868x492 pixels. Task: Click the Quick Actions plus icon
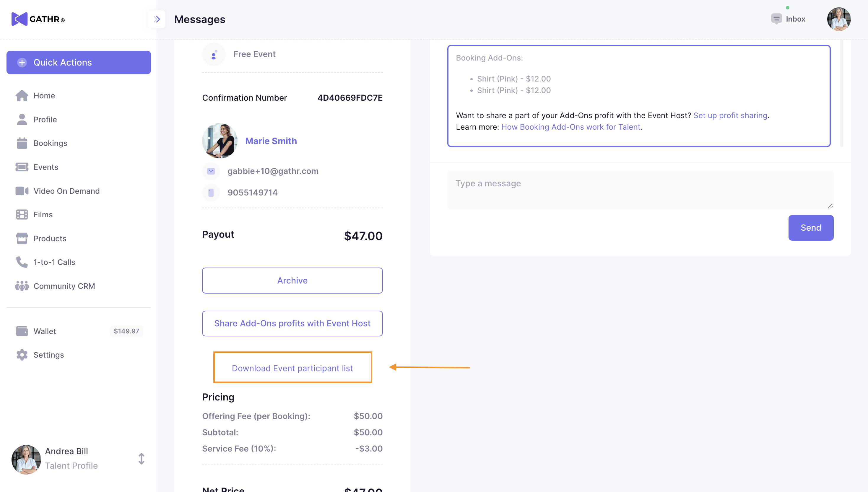(22, 63)
